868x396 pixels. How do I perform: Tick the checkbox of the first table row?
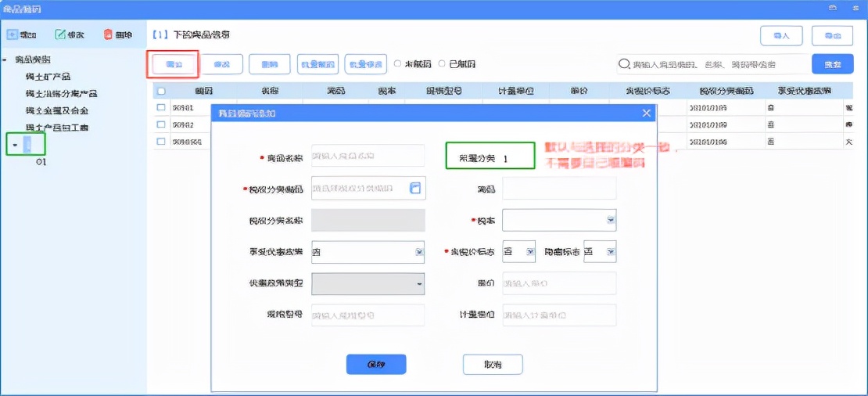click(x=161, y=107)
